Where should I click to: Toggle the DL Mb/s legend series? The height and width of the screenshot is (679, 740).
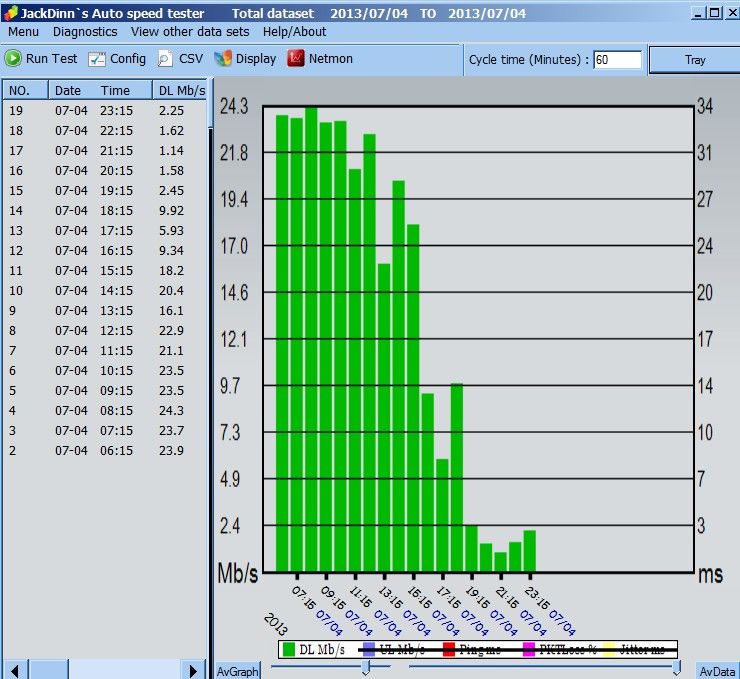pyautogui.click(x=314, y=650)
